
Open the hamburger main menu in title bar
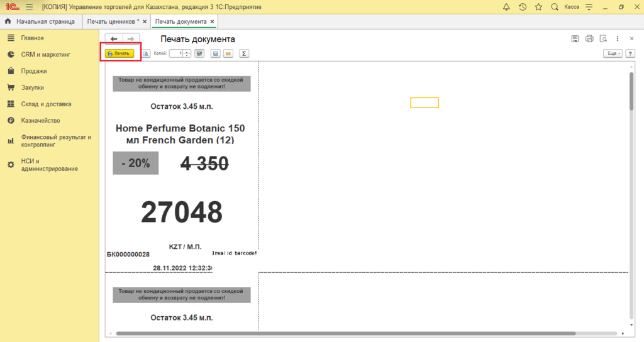pyautogui.click(x=29, y=7)
